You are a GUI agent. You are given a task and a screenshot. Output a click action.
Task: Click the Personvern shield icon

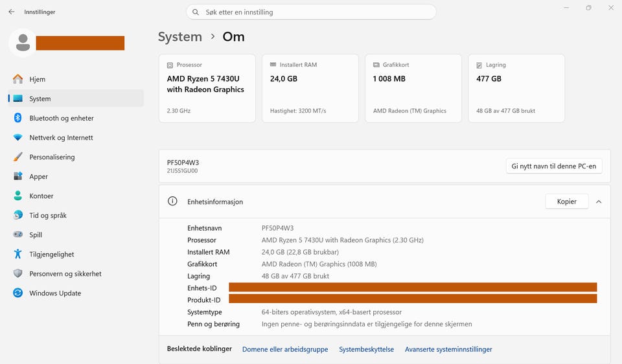(x=18, y=273)
